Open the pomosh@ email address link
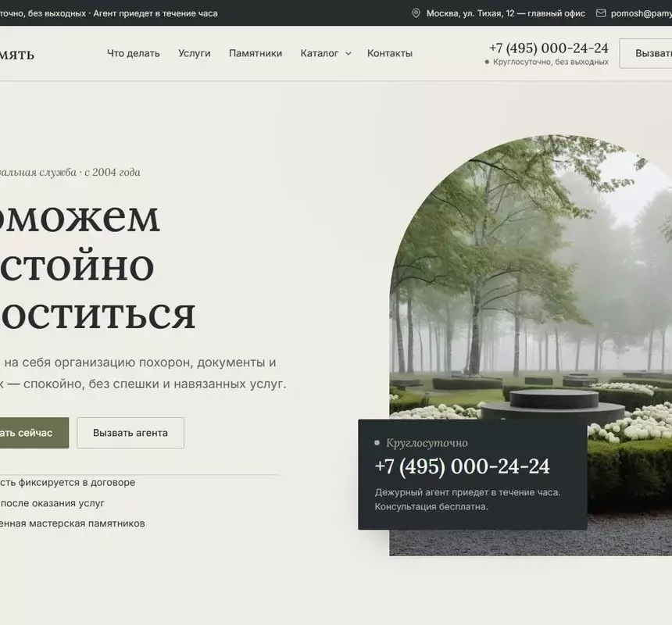This screenshot has width=672, height=625. [x=642, y=13]
